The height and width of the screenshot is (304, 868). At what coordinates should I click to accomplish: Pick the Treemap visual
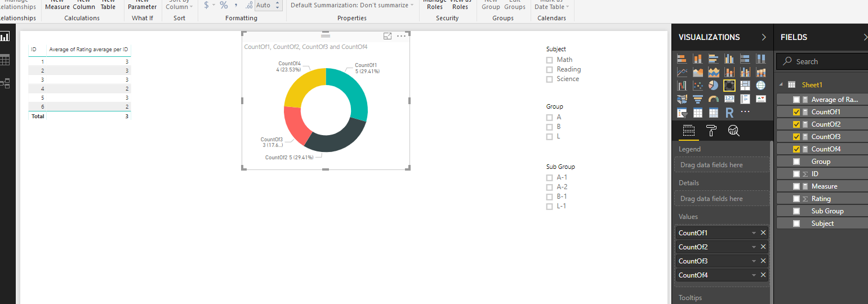click(x=745, y=86)
